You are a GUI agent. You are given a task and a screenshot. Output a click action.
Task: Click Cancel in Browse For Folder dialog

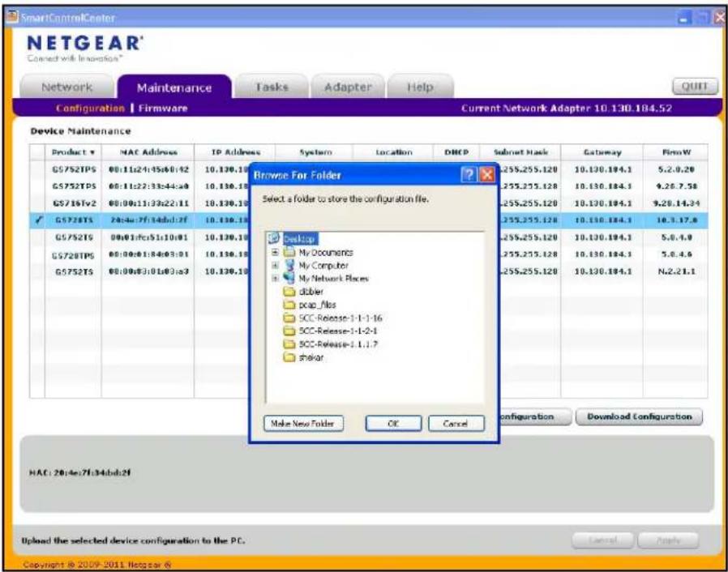pyautogui.click(x=456, y=423)
